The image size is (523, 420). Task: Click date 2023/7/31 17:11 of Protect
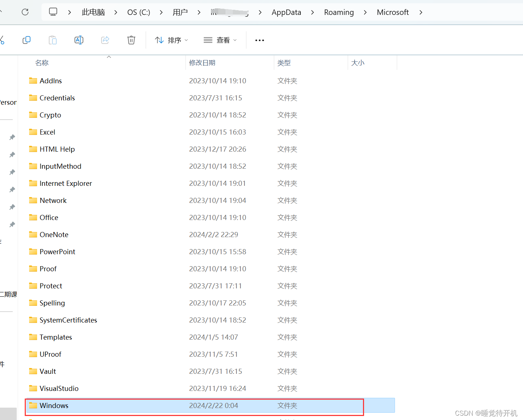[x=215, y=286]
